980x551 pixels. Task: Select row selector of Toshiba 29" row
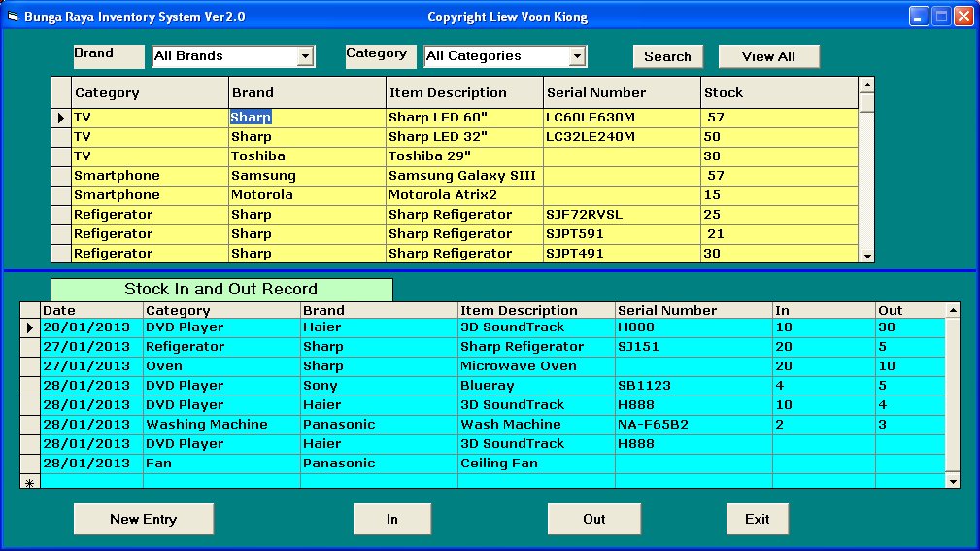click(60, 156)
